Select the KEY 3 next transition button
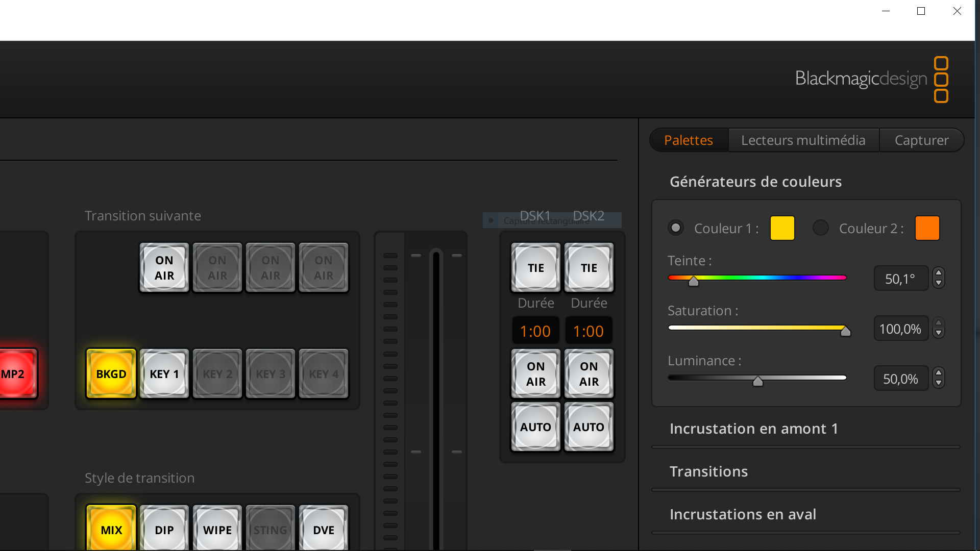The image size is (980, 551). [271, 374]
